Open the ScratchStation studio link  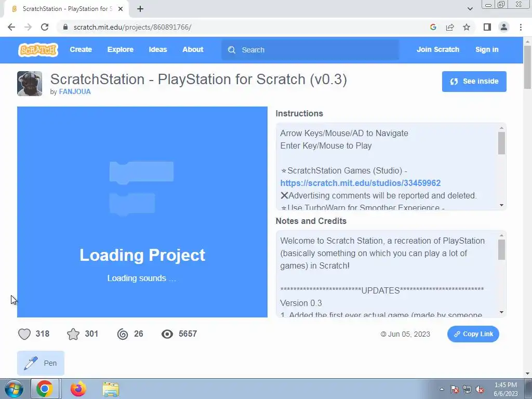pyautogui.click(x=361, y=183)
